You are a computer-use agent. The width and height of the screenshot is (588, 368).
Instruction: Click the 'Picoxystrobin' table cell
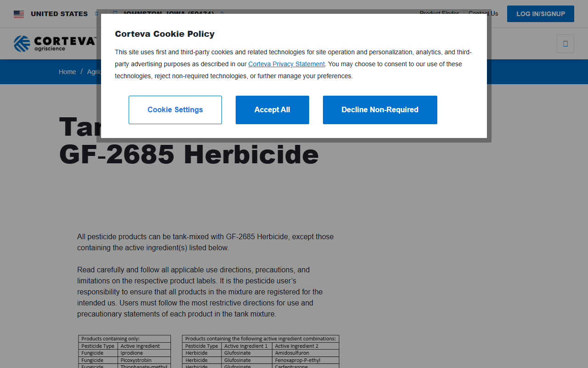point(144,360)
